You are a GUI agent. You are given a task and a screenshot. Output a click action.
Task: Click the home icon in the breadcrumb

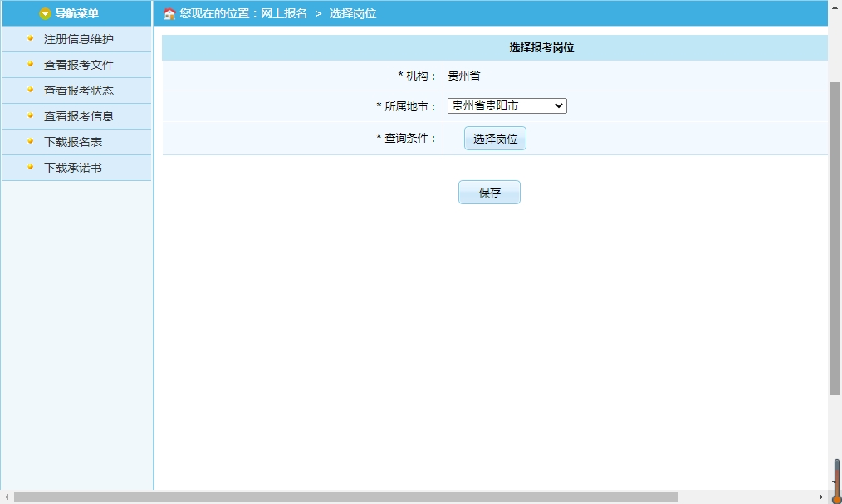click(x=169, y=14)
